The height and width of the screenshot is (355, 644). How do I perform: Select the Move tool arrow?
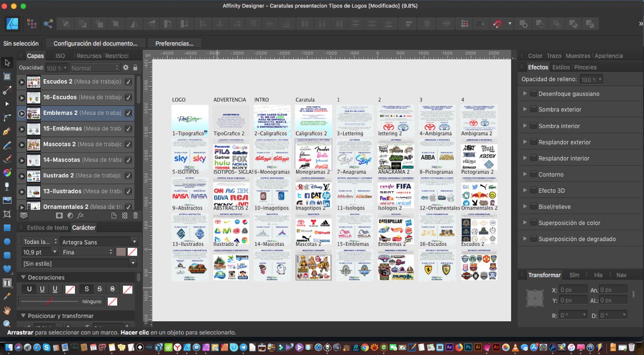(7, 63)
